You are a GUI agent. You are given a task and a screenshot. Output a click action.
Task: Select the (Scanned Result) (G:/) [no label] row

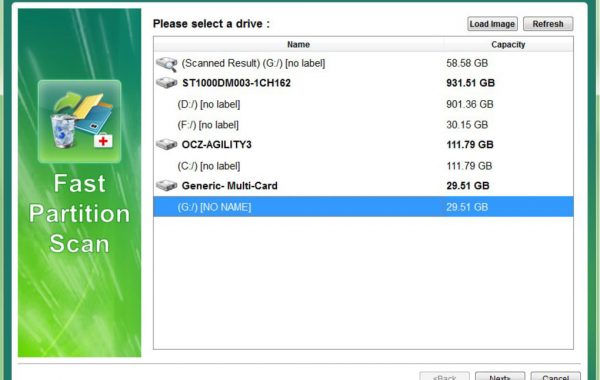363,63
